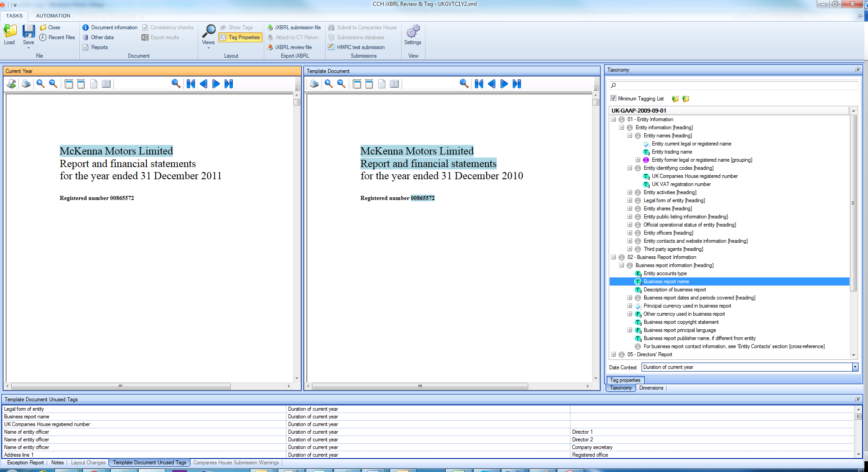Click the Close document button in the ribbon

tap(50, 27)
